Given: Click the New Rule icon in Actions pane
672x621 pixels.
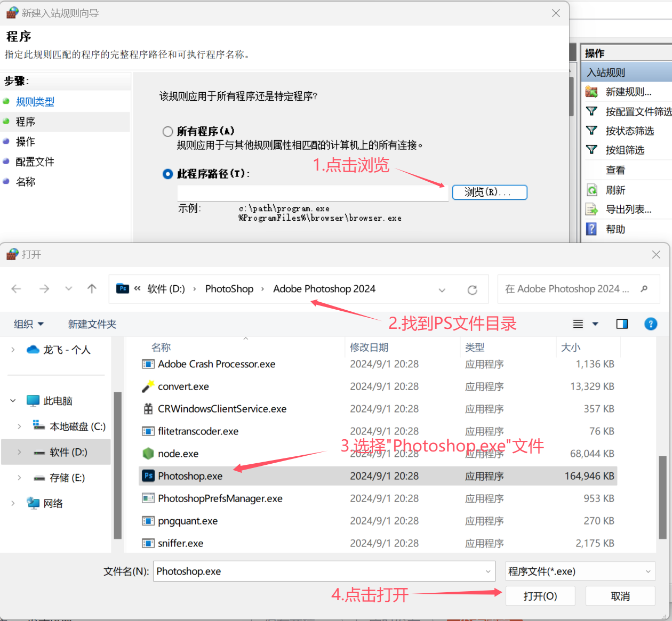Looking at the screenshot, I should 591,92.
